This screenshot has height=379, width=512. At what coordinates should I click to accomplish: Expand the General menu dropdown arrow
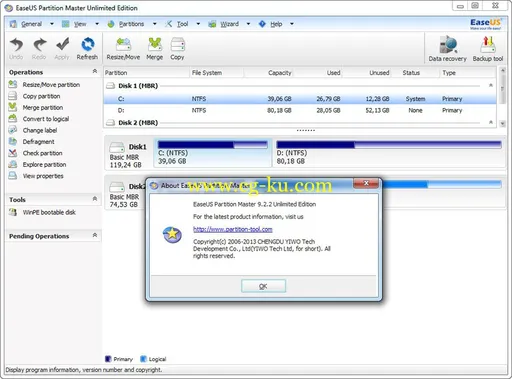point(52,24)
